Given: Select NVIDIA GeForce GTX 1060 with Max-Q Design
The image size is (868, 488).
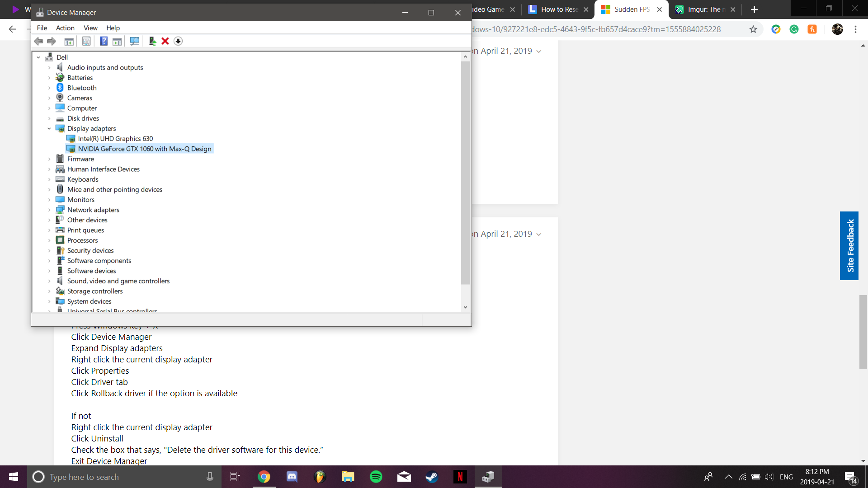Looking at the screenshot, I should click(x=145, y=149).
